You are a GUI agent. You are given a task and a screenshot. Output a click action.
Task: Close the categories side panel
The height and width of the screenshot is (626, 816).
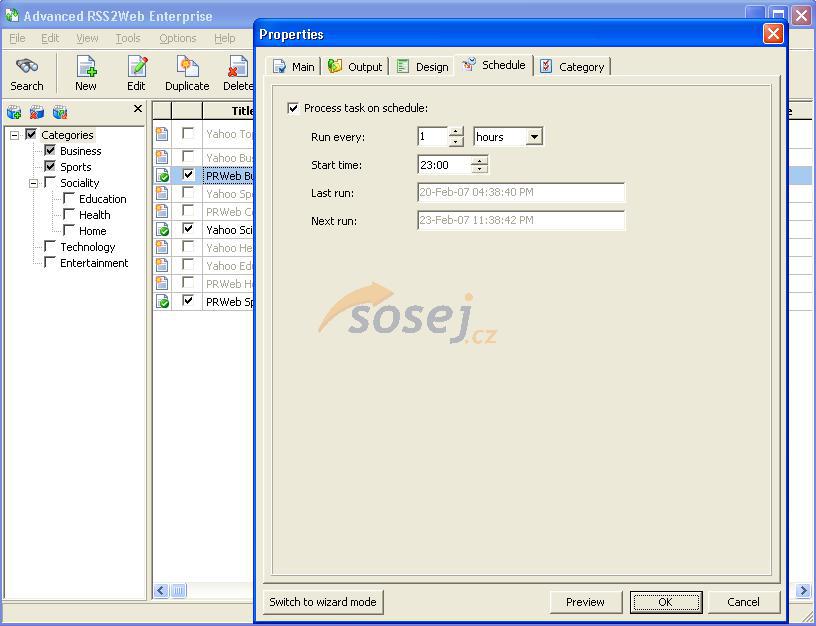tap(137, 108)
